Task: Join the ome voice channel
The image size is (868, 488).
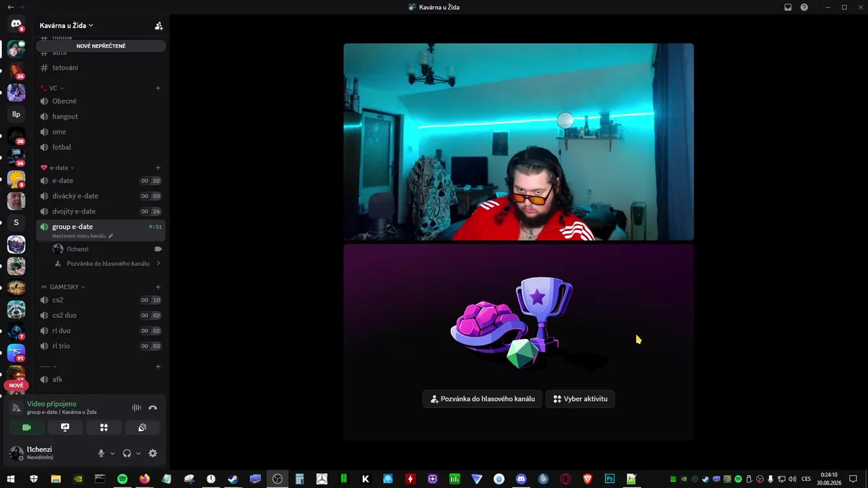Action: [x=101, y=131]
